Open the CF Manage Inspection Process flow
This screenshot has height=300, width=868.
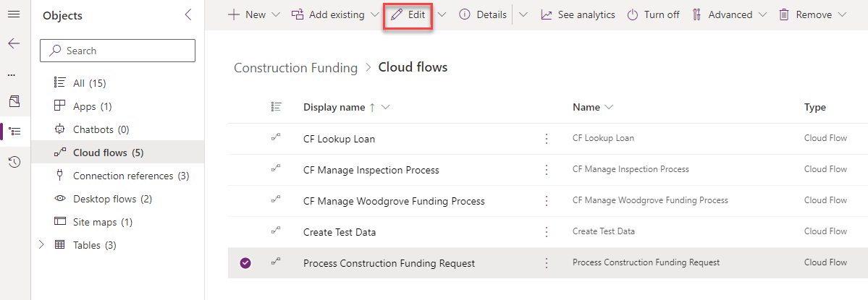[x=371, y=170]
